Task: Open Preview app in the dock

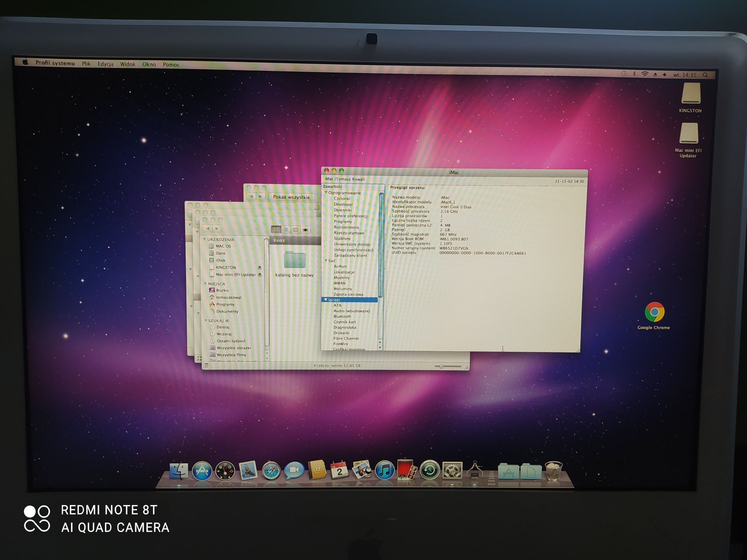Action: pyautogui.click(x=362, y=470)
